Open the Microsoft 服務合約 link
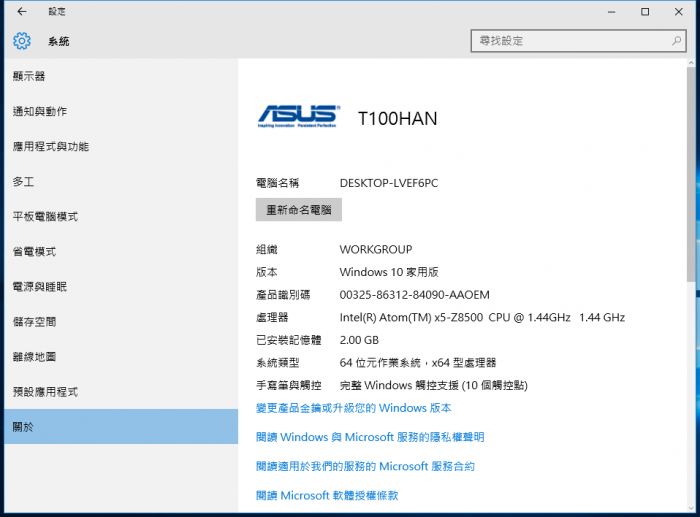The image size is (700, 517). (x=365, y=467)
